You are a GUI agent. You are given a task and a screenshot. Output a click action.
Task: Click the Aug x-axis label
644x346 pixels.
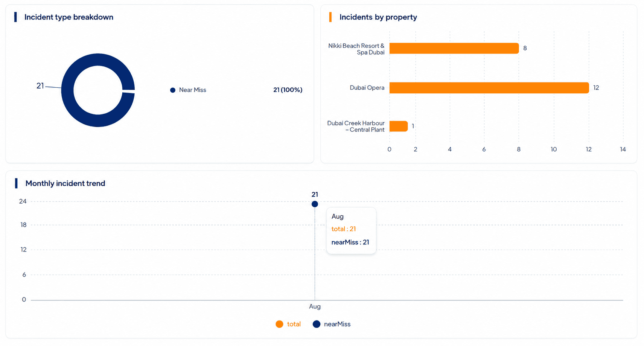[x=315, y=306]
